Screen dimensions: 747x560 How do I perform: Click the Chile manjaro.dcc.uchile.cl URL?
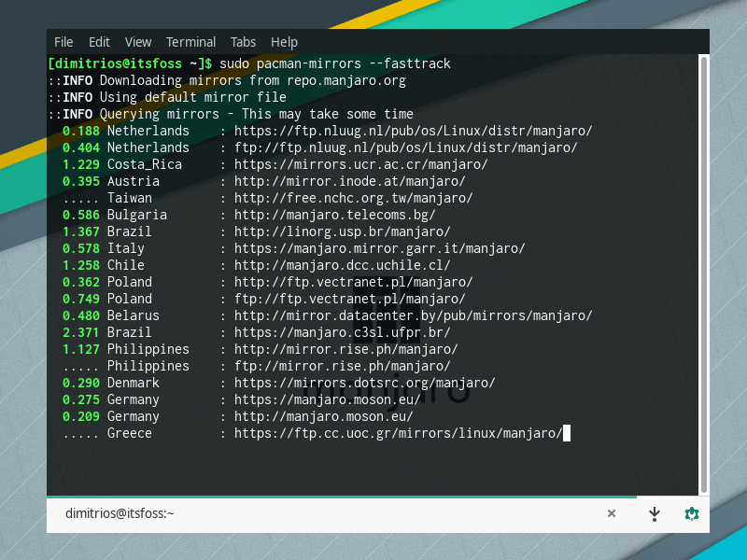click(342, 265)
